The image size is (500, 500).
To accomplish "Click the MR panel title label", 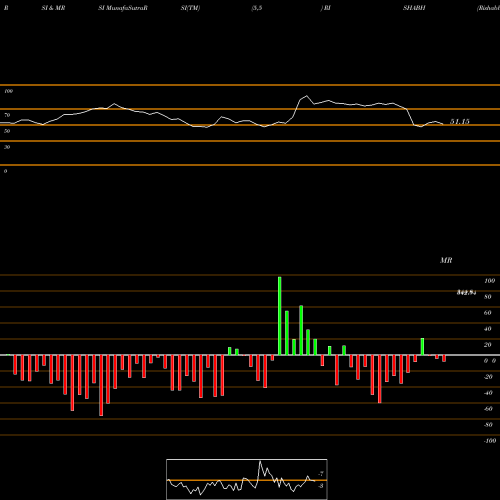I will pyautogui.click(x=446, y=260).
